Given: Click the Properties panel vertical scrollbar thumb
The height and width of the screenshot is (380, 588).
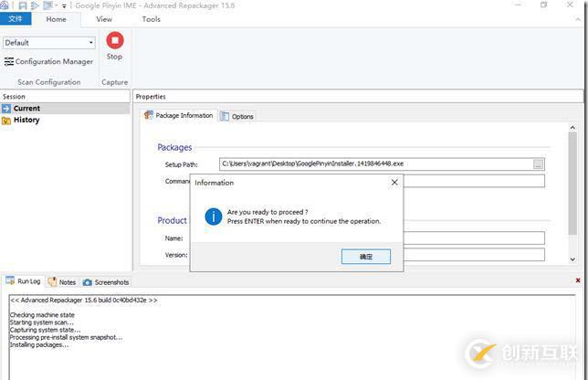Looking at the screenshot, I should [572, 184].
